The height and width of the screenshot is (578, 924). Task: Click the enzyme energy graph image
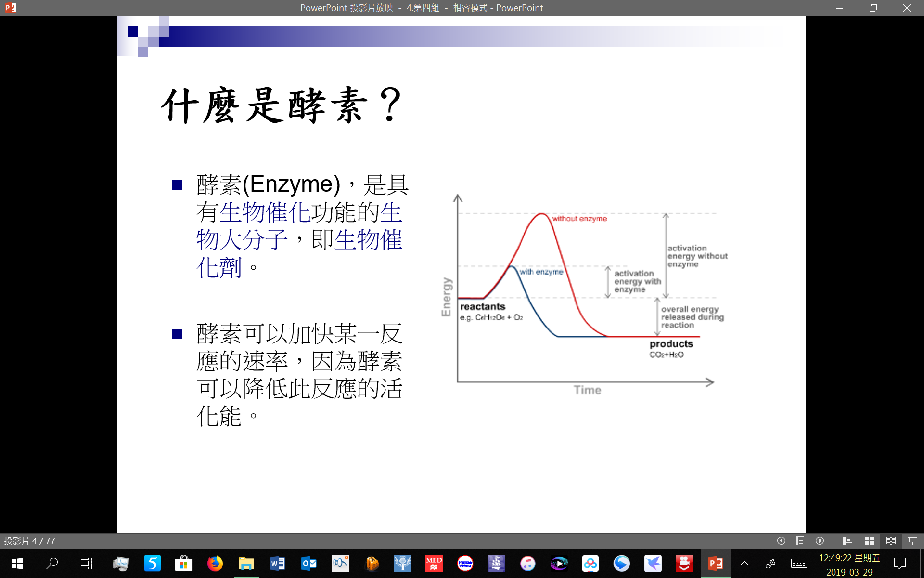click(584, 295)
